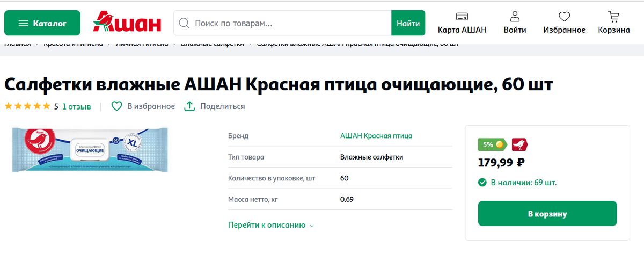
Task: Click the red bird brand badge
Action: (x=519, y=144)
